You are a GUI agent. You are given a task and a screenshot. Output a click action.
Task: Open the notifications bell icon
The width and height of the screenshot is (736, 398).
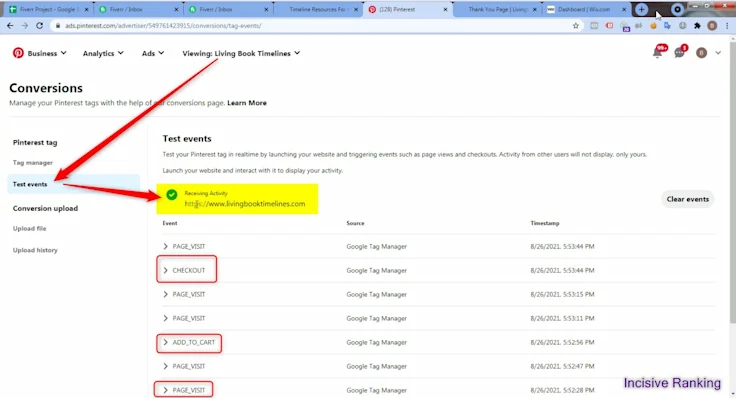click(658, 53)
